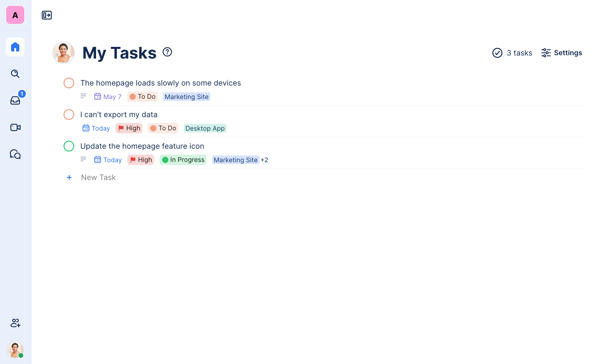The width and height of the screenshot is (609, 364).
Task: Click the home/dashboard navigation icon
Action: 16,47
